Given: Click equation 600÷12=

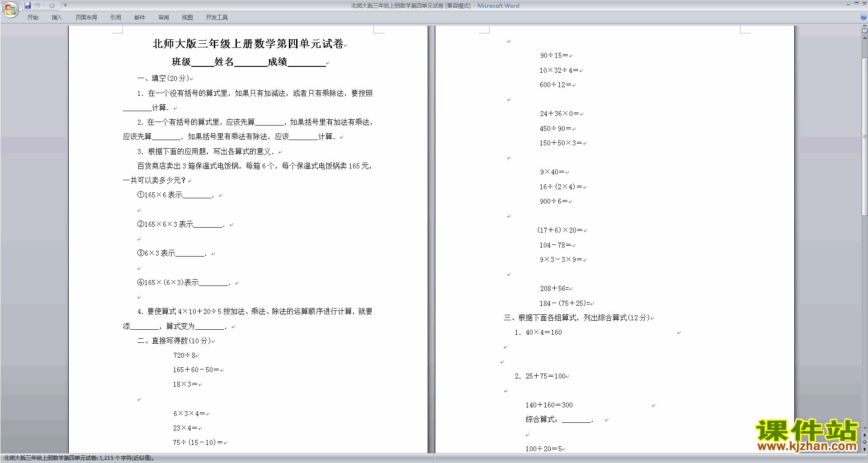Looking at the screenshot, I should click(555, 85).
